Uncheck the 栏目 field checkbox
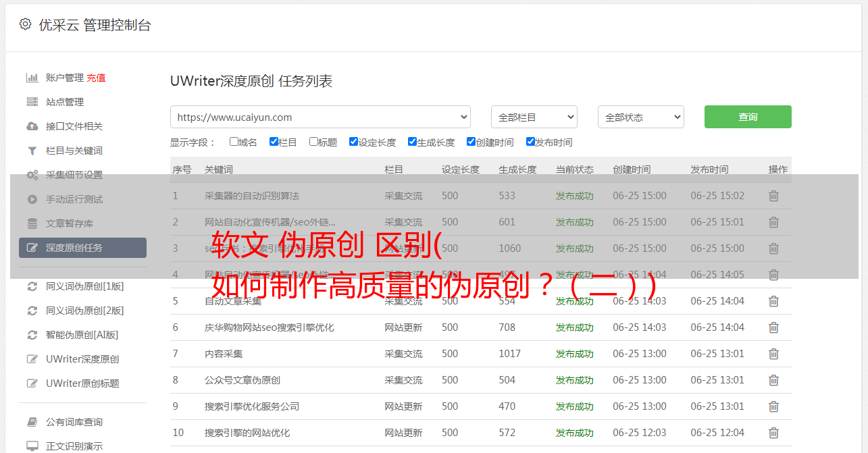This screenshot has width=868, height=453. point(274,142)
